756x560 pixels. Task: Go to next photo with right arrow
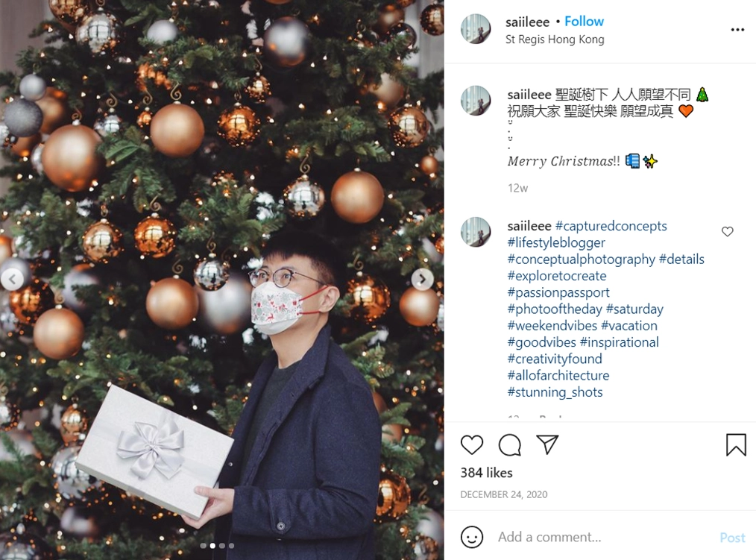tap(422, 280)
